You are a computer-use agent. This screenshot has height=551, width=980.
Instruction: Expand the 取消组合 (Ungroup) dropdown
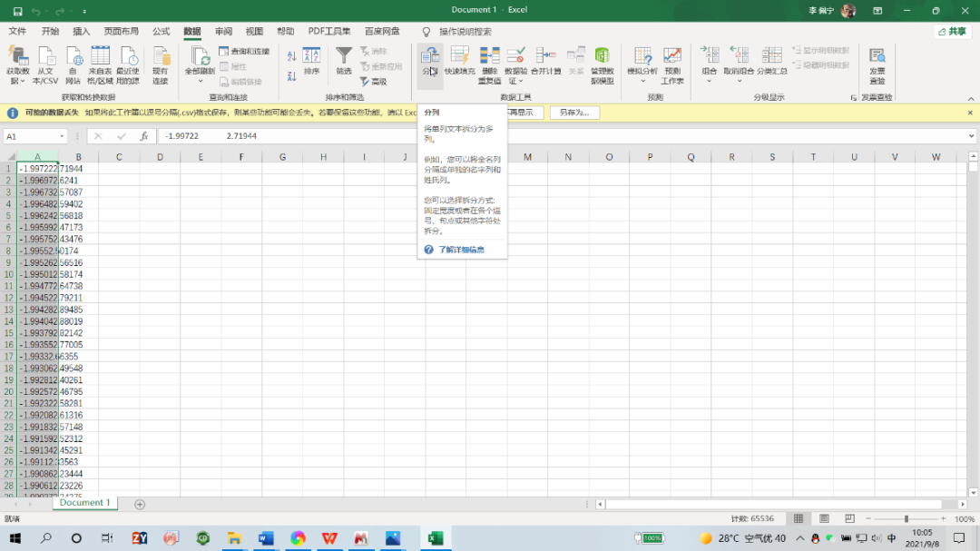coord(739,82)
